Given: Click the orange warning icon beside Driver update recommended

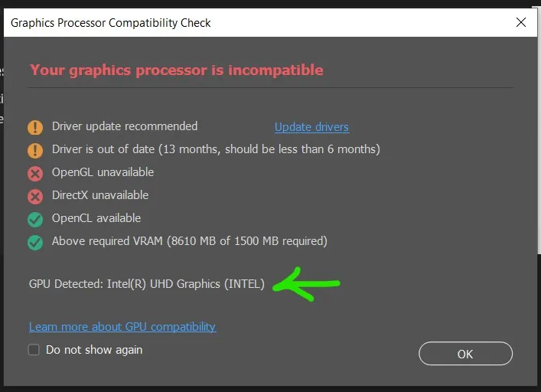Looking at the screenshot, I should pos(35,127).
